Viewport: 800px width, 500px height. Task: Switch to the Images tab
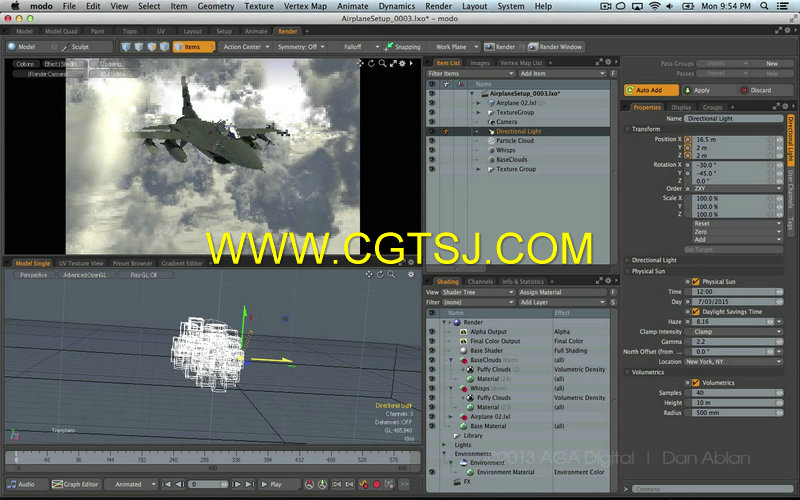[480, 63]
